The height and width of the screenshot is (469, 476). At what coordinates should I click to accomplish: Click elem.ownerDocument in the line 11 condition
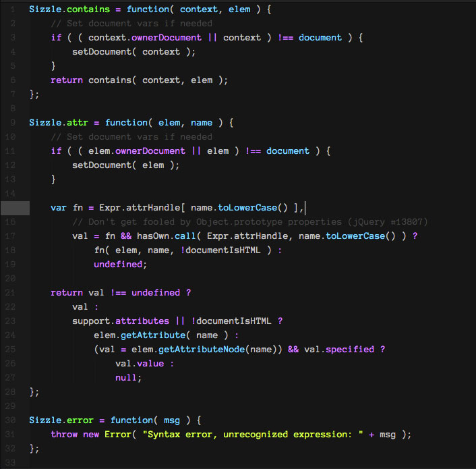coord(137,151)
